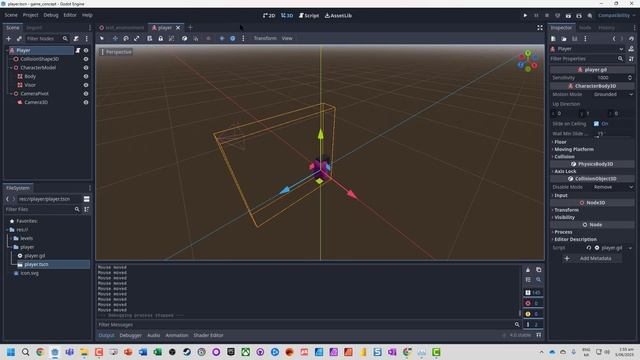Viewport: 640px width, 360px height.
Task: Copy output selection icon
Action: pyautogui.click(x=539, y=270)
